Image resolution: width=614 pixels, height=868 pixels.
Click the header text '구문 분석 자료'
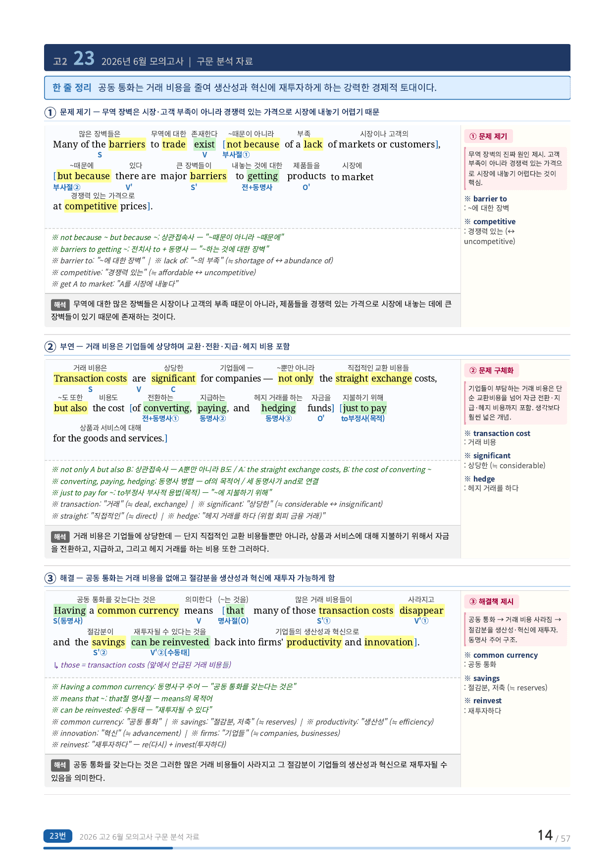225,61
